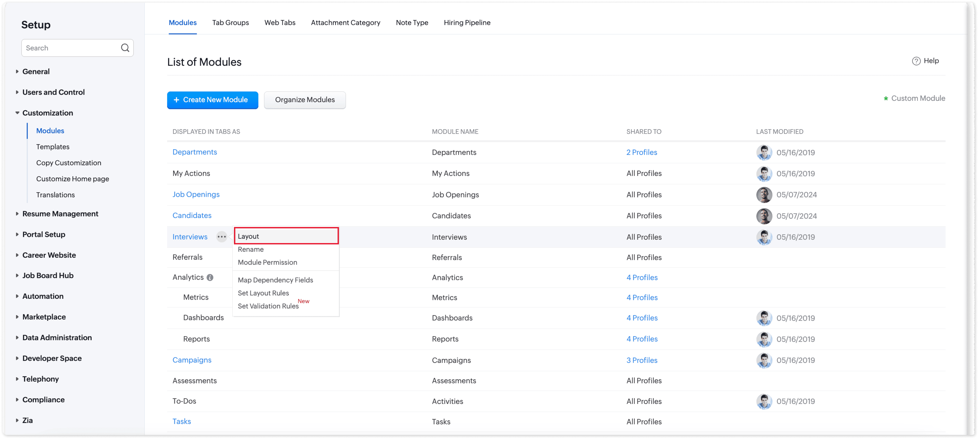Open the 2 Profiles link for Departments
Viewport: 980px width, 439px height.
coord(642,152)
